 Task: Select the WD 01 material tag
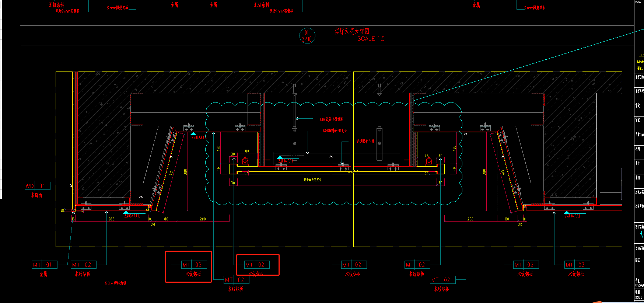point(38,186)
